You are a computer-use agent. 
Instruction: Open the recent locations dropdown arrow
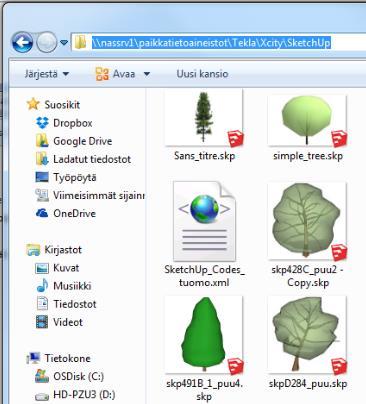[x=64, y=43]
